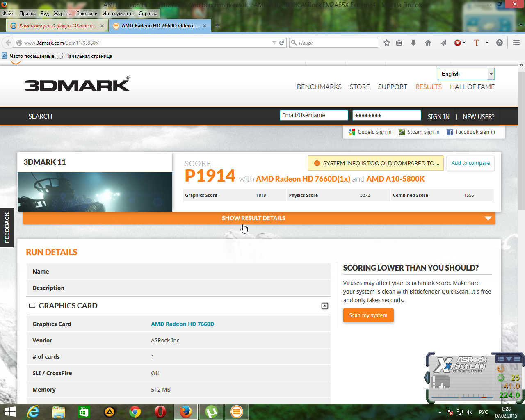Viewport: 525px width, 420px height.
Task: Open File Explorer from the taskbar
Action: 59,411
